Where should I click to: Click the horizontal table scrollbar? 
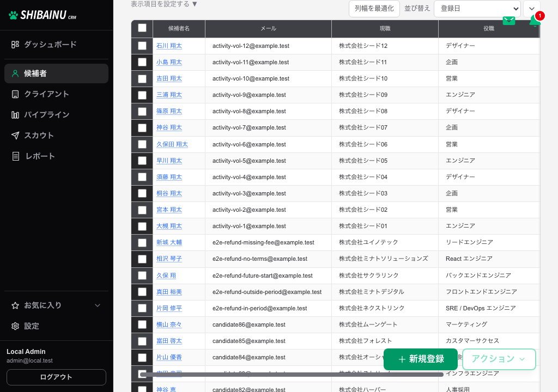[x=292, y=375]
